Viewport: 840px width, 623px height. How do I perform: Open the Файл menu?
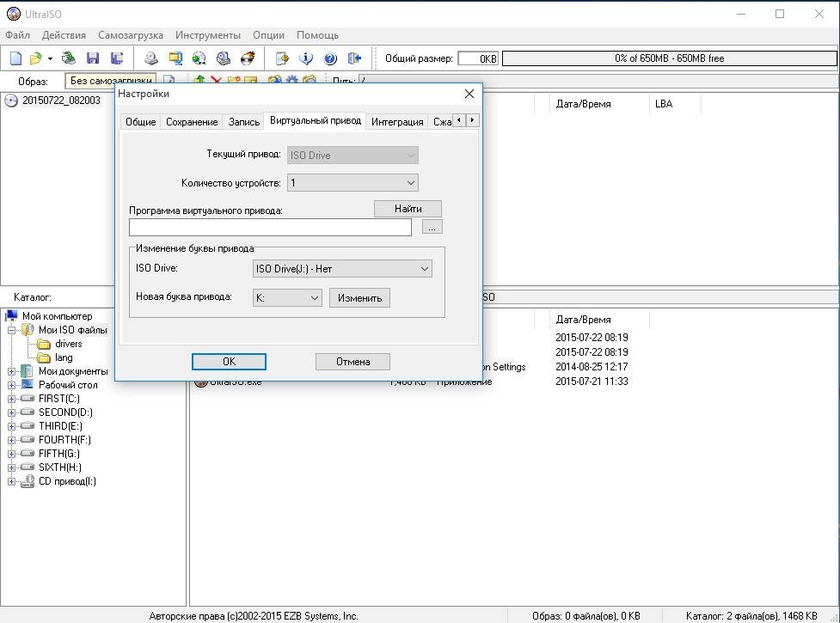18,34
